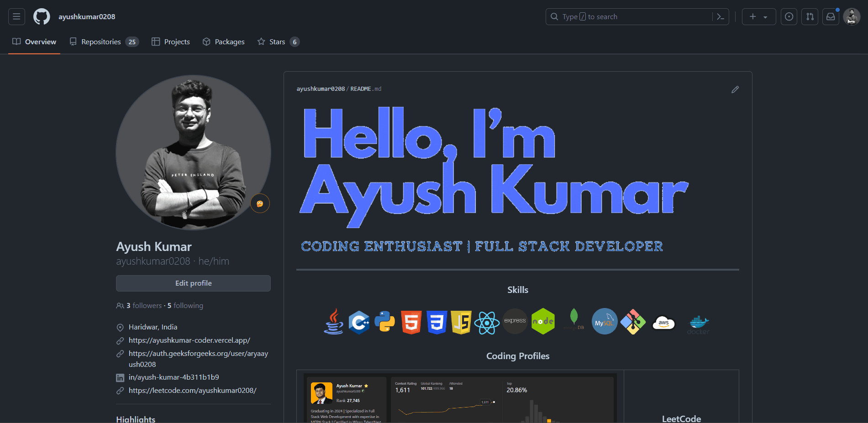Open the notifications inbox

click(x=831, y=17)
